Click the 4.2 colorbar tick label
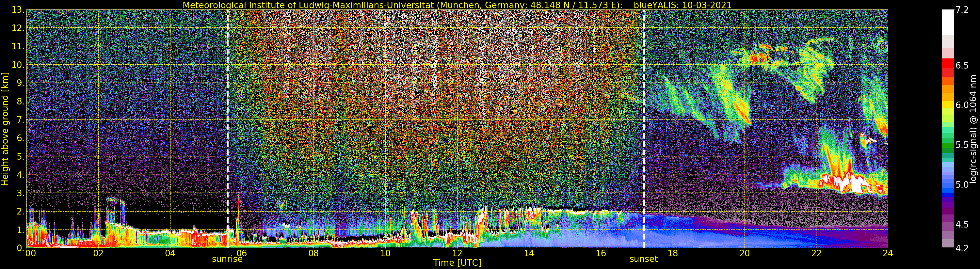The image size is (980, 269). coord(962,248)
